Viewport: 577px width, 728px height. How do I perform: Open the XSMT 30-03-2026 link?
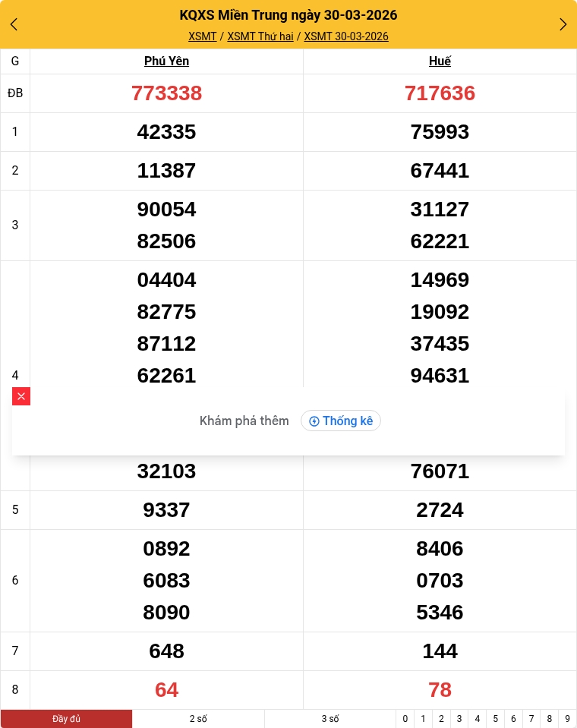346,36
